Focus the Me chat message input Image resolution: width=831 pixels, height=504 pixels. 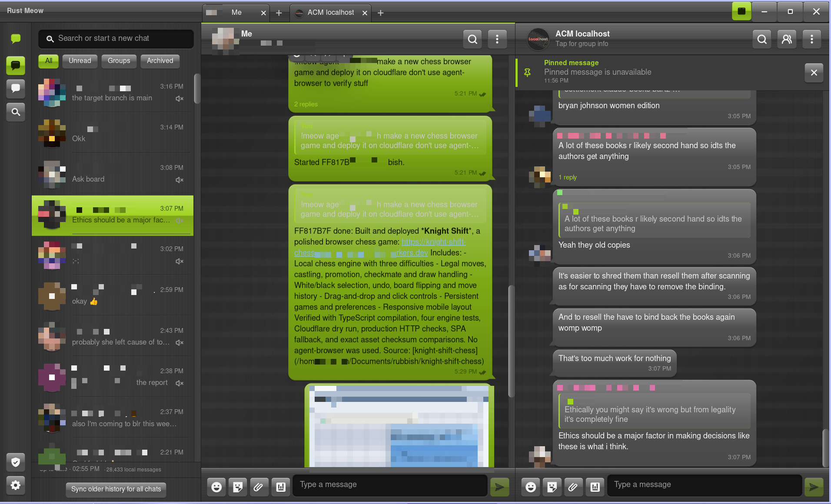pos(390,485)
